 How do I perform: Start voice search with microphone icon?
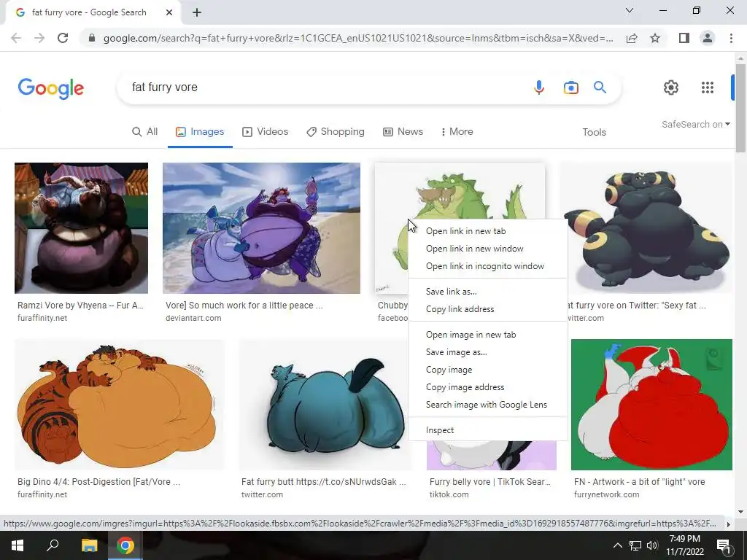click(x=539, y=87)
